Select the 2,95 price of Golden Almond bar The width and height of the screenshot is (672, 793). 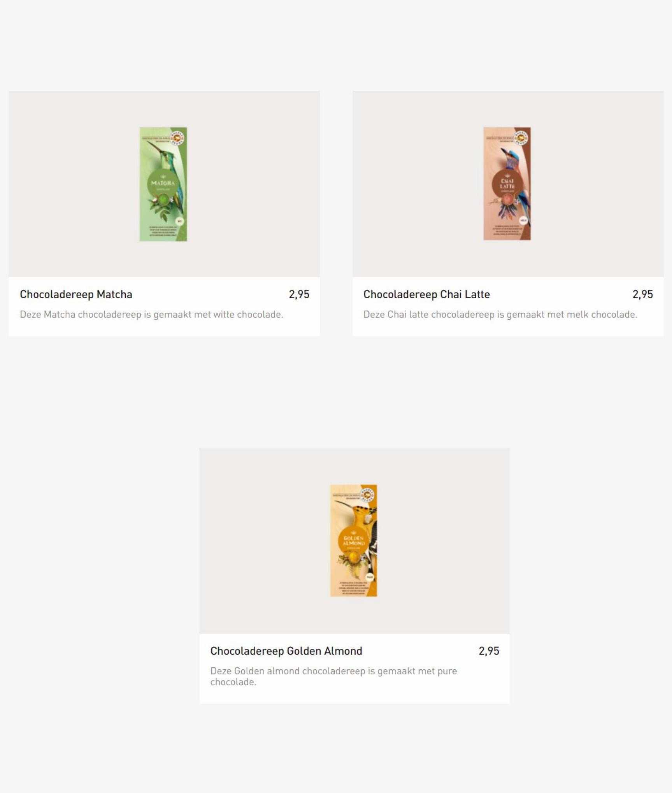pos(489,651)
